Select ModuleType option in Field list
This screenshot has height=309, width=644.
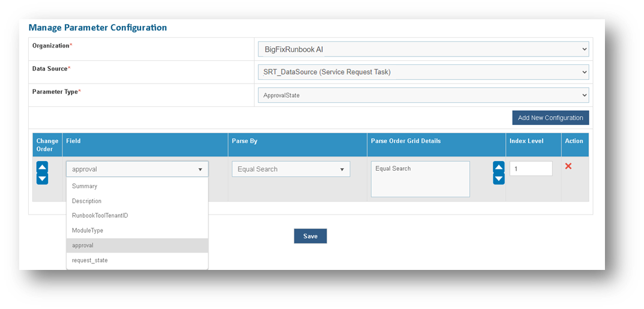click(x=88, y=230)
